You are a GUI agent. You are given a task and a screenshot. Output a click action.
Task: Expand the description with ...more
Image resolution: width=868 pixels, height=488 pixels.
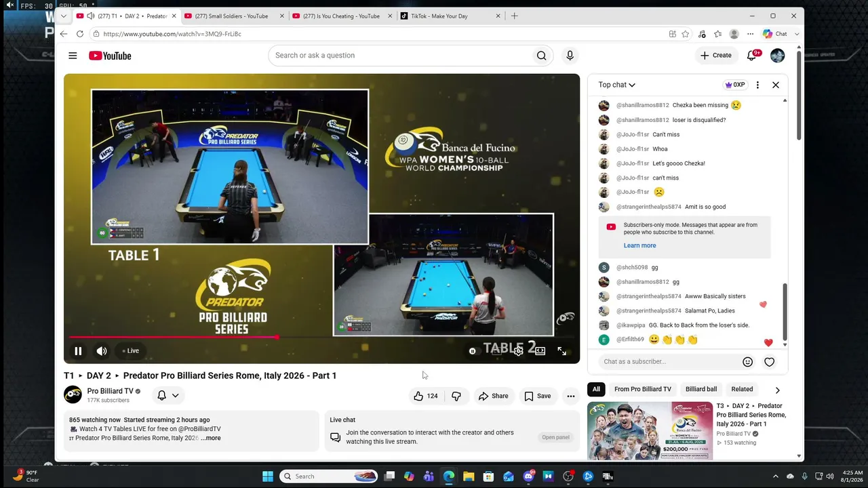211,438
